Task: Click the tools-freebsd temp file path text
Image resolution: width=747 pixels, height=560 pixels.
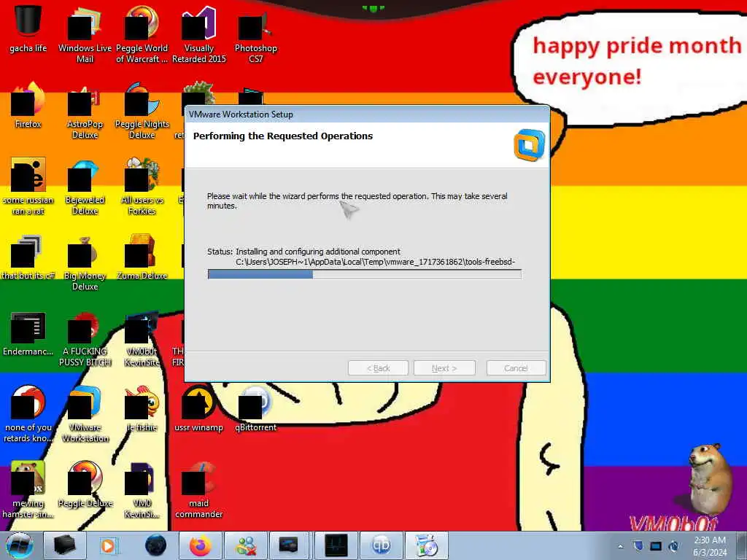Action: (376, 262)
